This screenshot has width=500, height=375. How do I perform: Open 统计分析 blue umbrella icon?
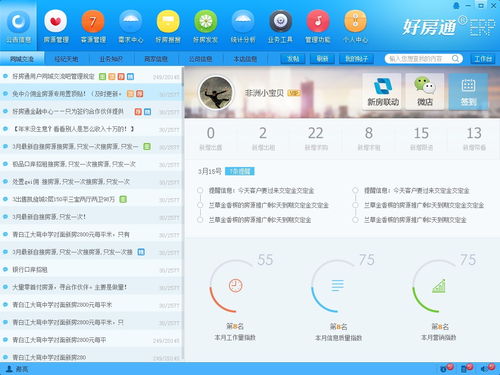[x=243, y=22]
